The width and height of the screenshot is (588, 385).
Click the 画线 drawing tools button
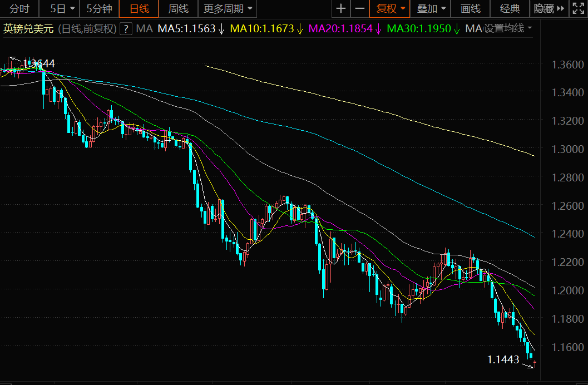coord(470,8)
